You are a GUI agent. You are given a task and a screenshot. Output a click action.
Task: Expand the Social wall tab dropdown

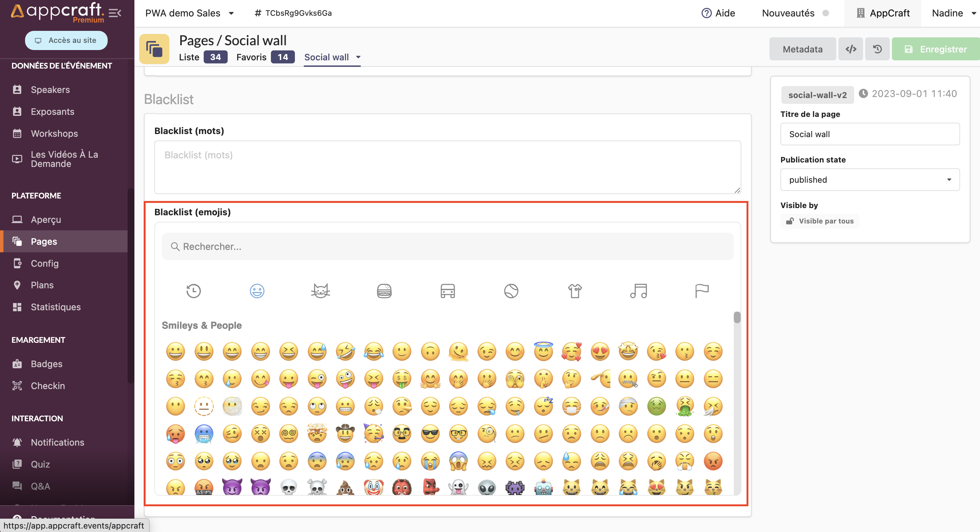(x=358, y=57)
